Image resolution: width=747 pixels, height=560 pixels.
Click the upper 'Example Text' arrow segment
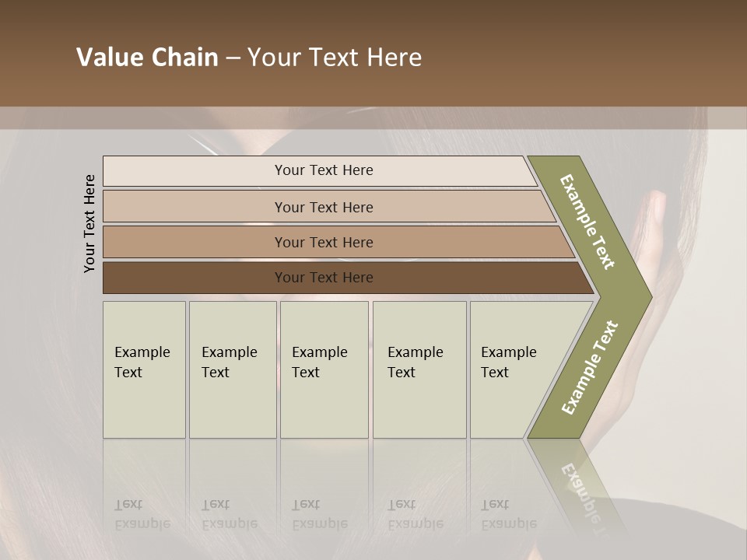pyautogui.click(x=587, y=222)
